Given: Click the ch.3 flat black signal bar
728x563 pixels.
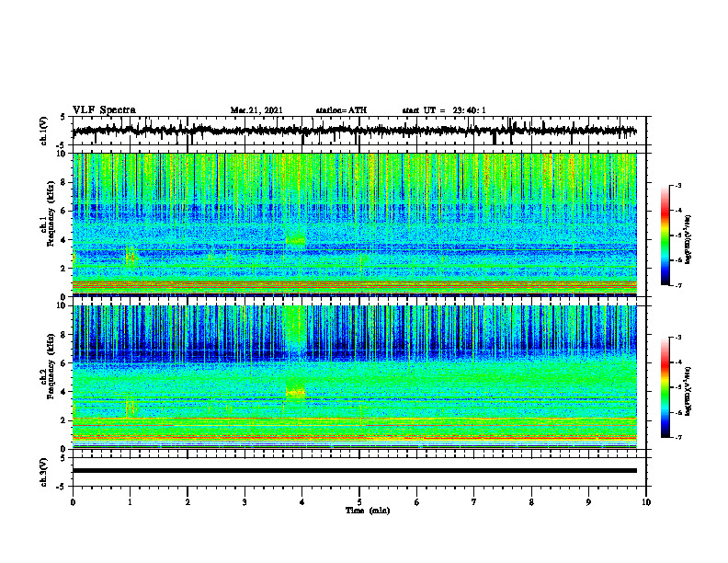Looking at the screenshot, I should pyautogui.click(x=354, y=471).
